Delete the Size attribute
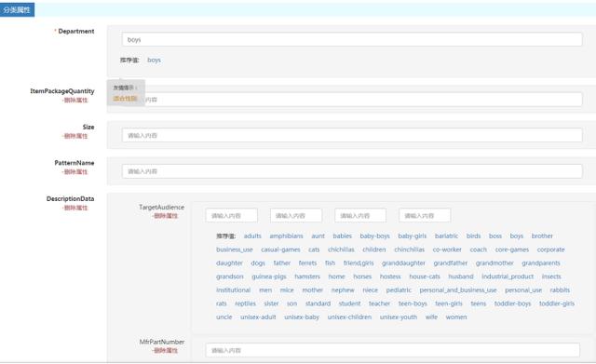Screen dimensions: 596x364 click(74, 136)
